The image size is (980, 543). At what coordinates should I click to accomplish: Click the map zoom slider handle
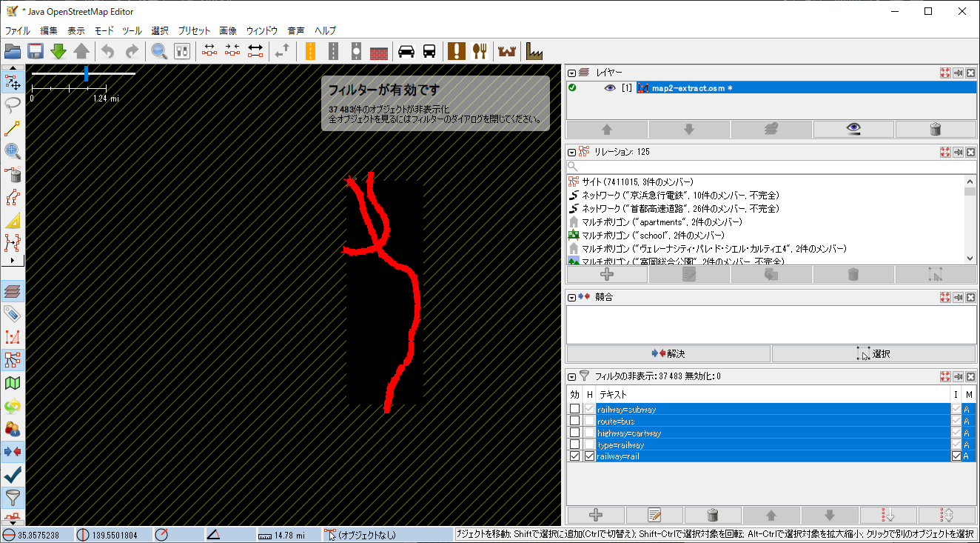coord(87,73)
